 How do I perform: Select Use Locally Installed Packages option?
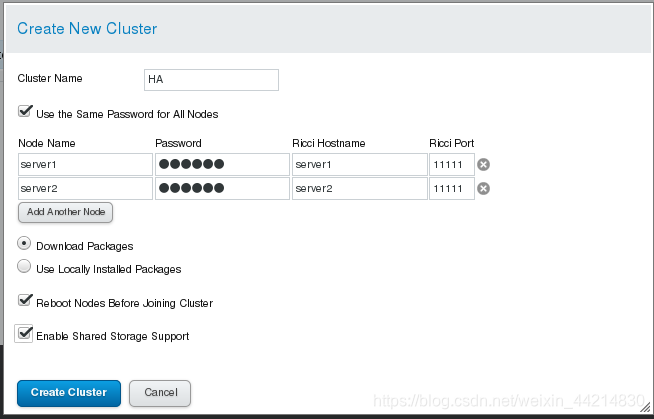tap(24, 266)
